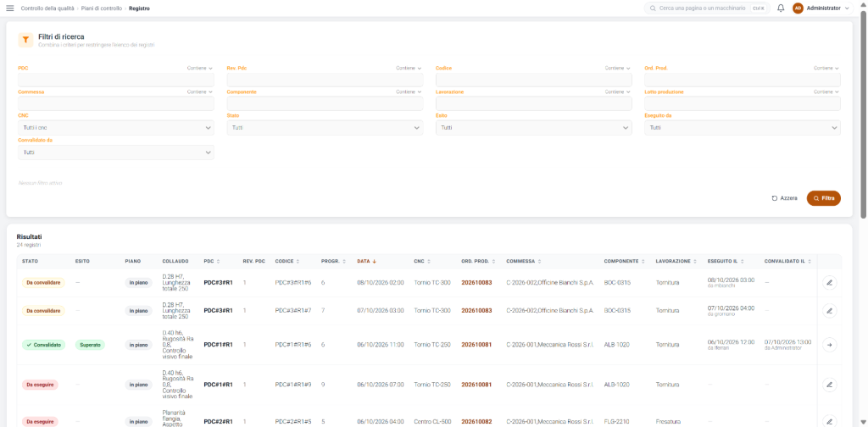Open the validated record PDC#1#R1#6 arrow
868x427 pixels.
[829, 345]
